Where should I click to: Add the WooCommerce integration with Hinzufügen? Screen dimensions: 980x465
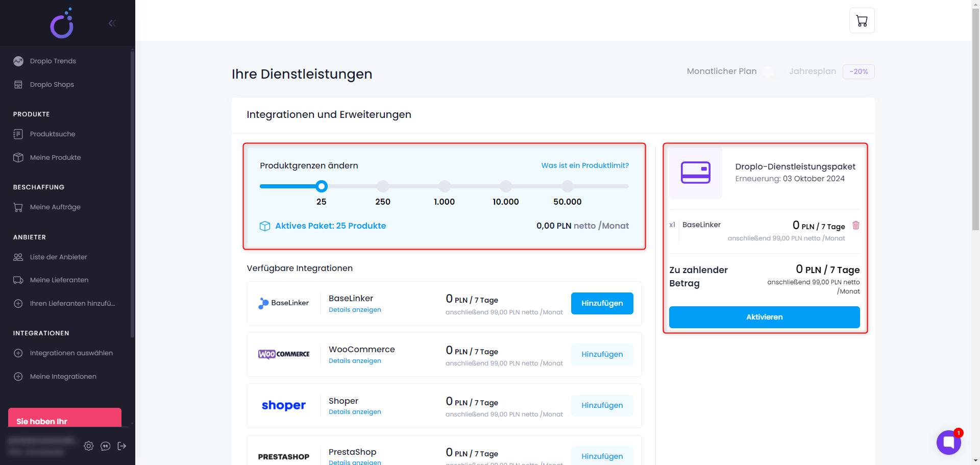[x=602, y=354]
